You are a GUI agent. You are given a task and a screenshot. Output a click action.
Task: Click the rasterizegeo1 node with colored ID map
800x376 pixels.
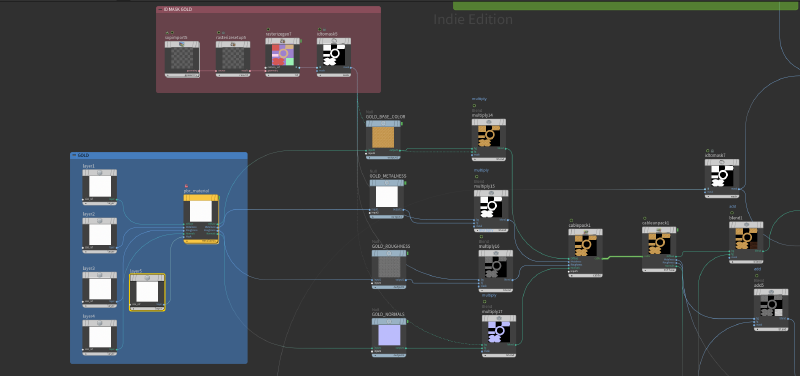click(x=283, y=57)
